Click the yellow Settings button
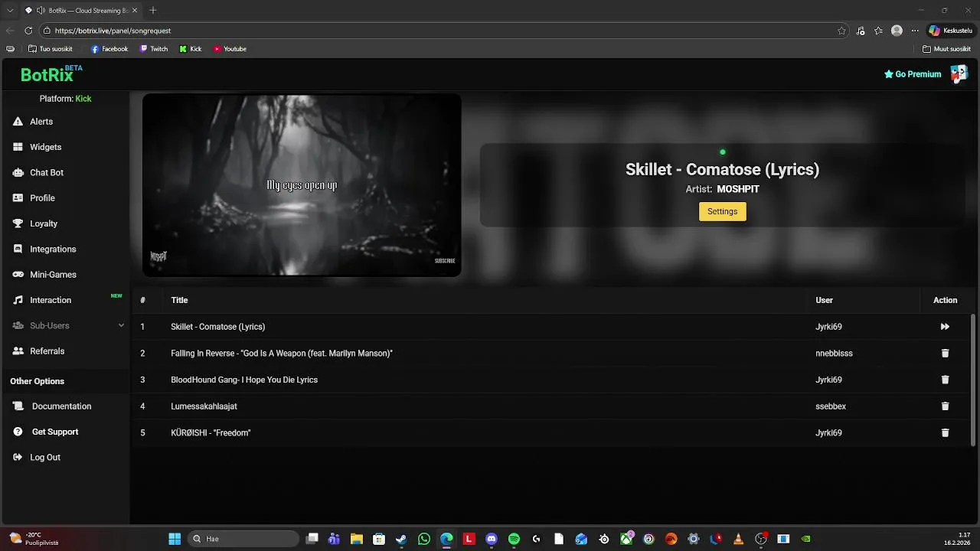This screenshot has width=980, height=551. pyautogui.click(x=722, y=211)
